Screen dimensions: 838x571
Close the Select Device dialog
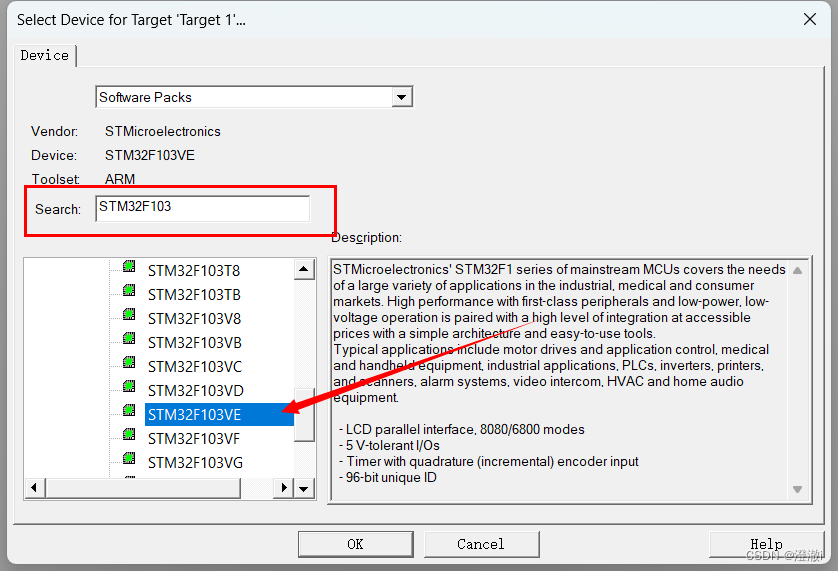click(x=810, y=19)
